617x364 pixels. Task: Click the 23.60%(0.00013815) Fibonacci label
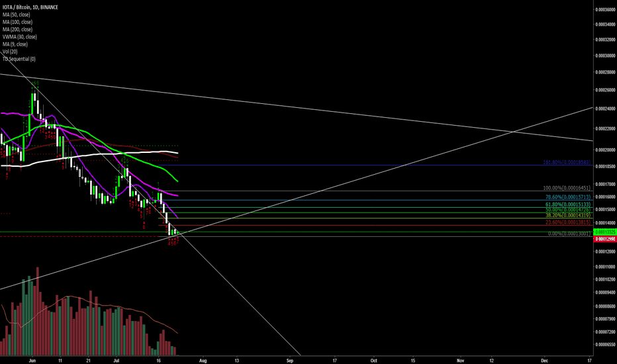568,222
